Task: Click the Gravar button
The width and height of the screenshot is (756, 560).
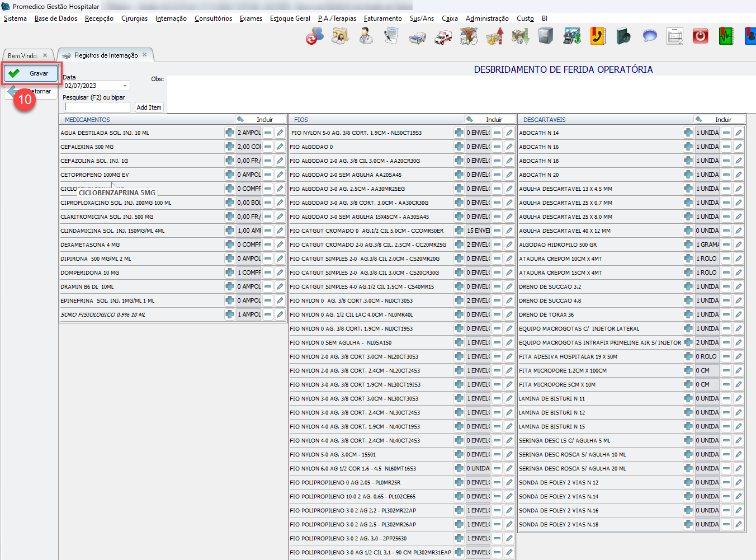Action: pos(31,73)
